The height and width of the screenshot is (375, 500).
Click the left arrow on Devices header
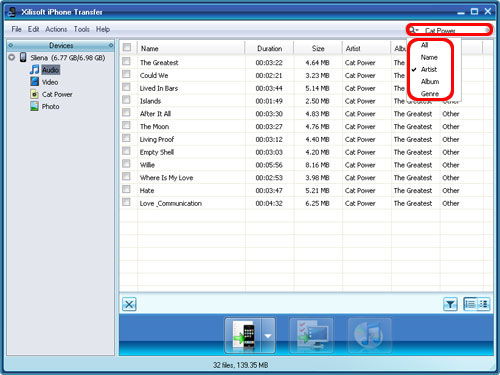[11, 45]
